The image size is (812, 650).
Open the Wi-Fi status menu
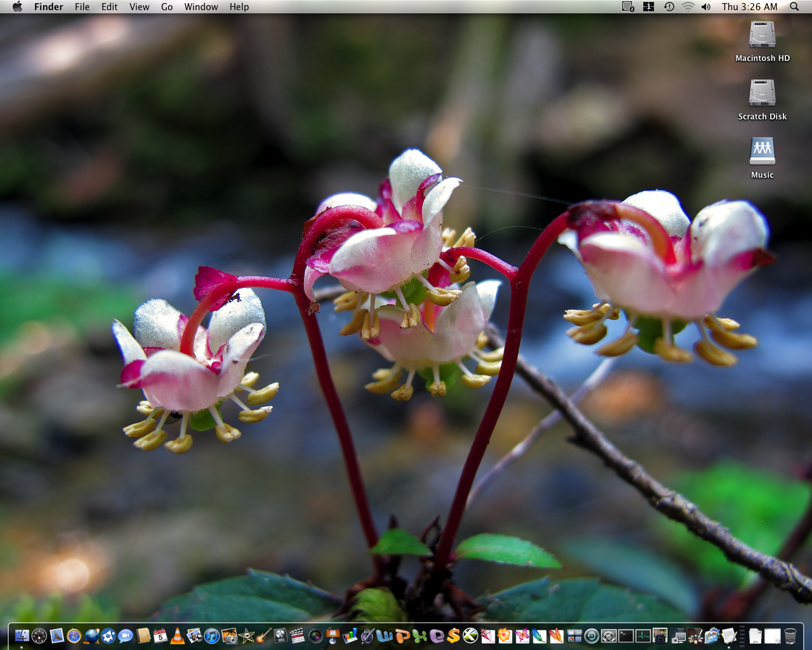[688, 6]
